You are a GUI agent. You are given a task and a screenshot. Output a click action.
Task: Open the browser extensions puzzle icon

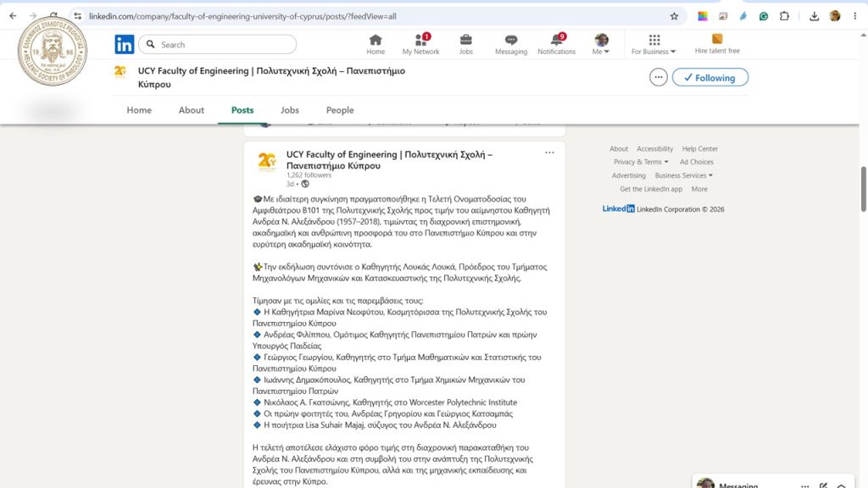pos(784,16)
